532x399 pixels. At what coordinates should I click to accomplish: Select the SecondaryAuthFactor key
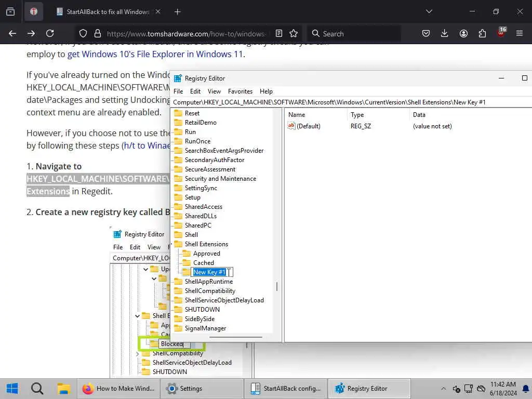tap(215, 160)
